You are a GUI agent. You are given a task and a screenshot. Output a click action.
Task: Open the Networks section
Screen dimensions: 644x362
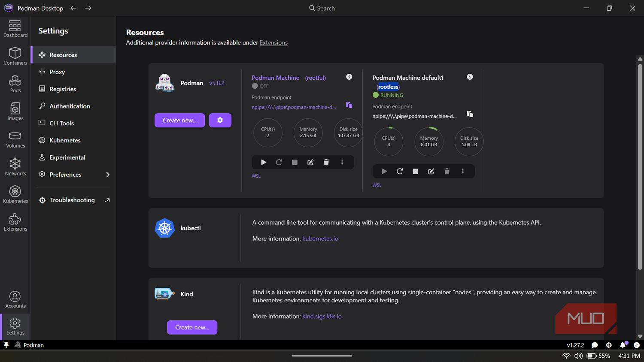pos(15,167)
